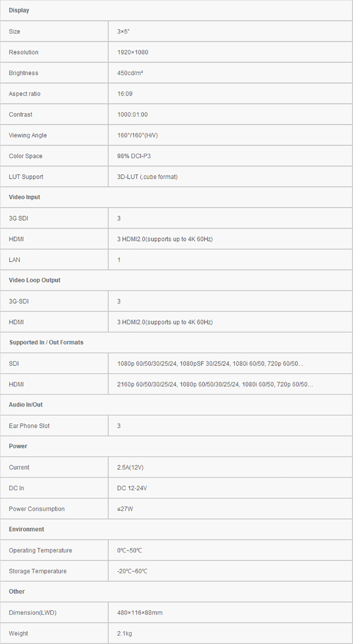Click the 2160p HDMI formats text
353x644 pixels.
[215, 384]
